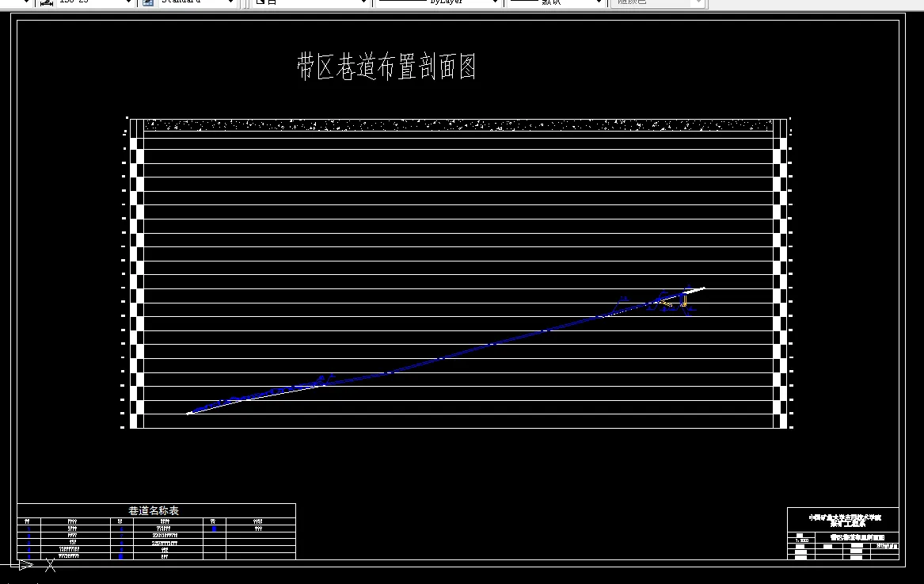Click the UCS X axis icon
The width and height of the screenshot is (924, 584).
51,565
